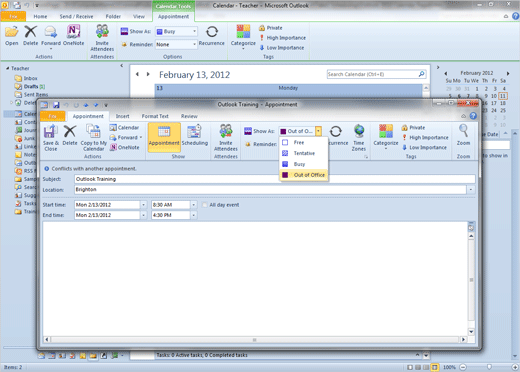520x372 pixels.
Task: Toggle High Importance in main Outlook ribbon
Action: point(282,38)
